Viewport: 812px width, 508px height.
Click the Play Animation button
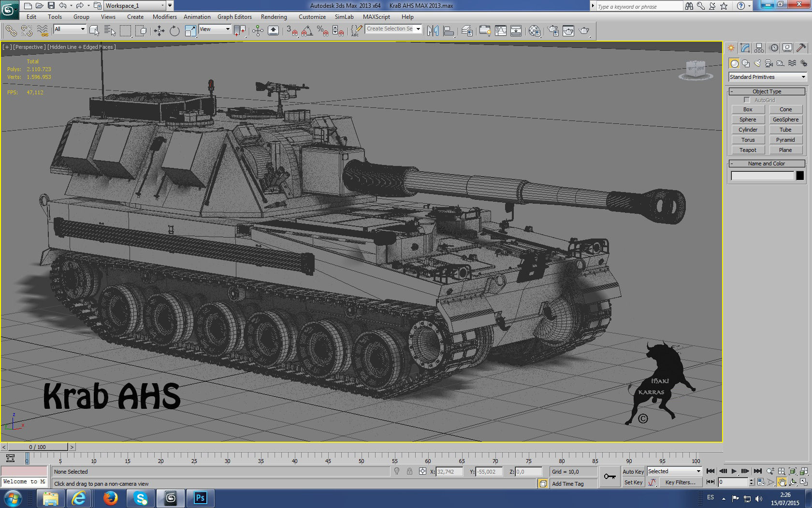click(x=734, y=471)
